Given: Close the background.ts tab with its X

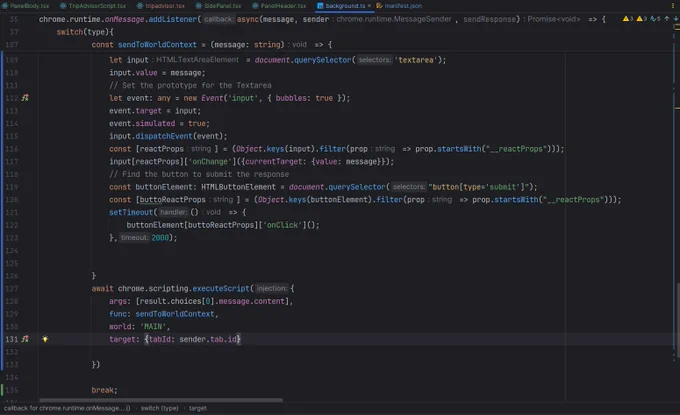Looking at the screenshot, I should point(369,6).
